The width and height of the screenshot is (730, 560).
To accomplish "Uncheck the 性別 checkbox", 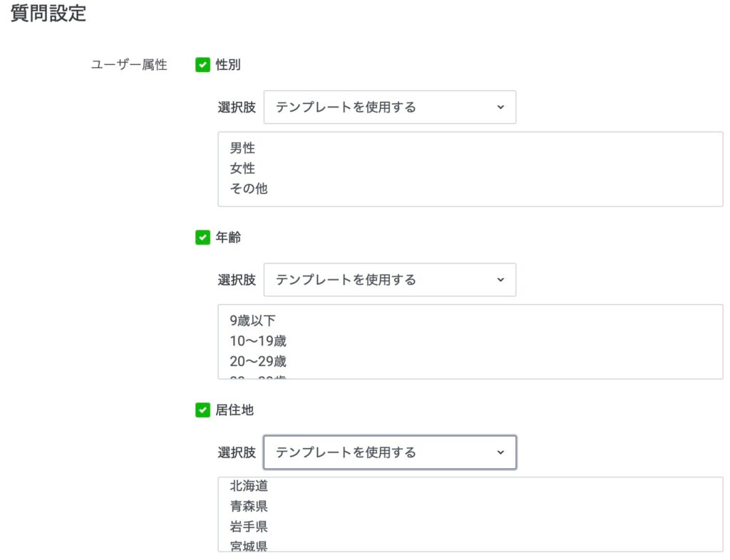I will 202,65.
